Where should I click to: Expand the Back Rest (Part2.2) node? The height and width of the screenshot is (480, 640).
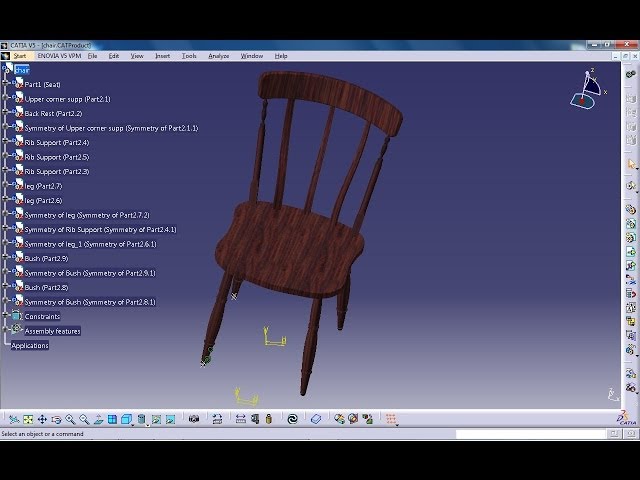[x=5, y=112]
